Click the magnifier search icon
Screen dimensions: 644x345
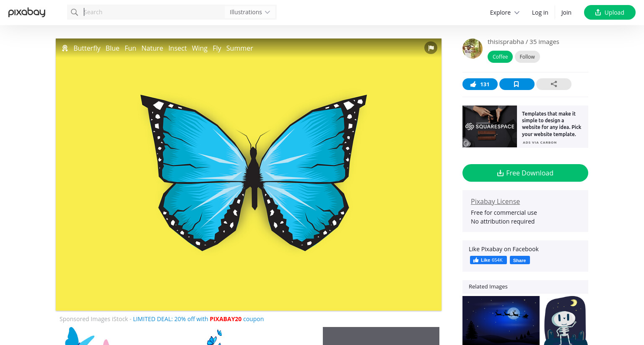click(74, 12)
